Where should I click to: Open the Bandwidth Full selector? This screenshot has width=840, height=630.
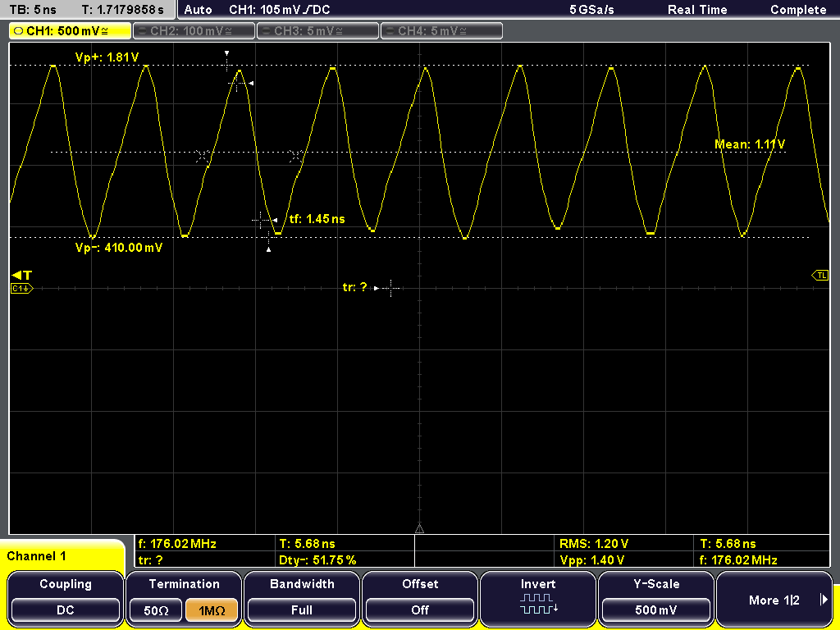tap(301, 611)
